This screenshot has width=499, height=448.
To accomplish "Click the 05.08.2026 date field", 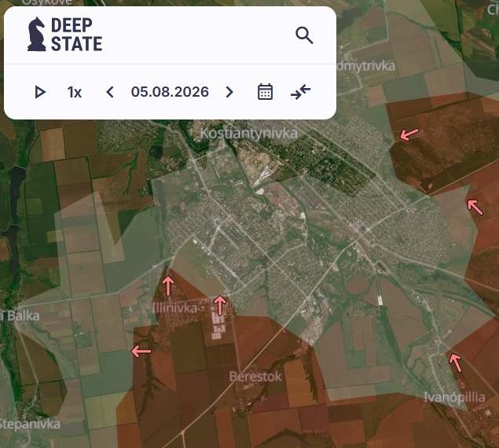I will coord(170,92).
